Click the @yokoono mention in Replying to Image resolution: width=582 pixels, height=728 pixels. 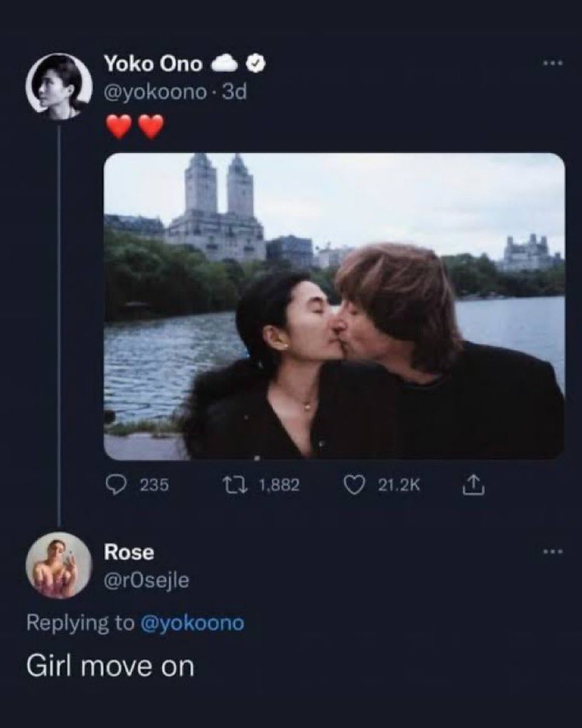point(192,623)
